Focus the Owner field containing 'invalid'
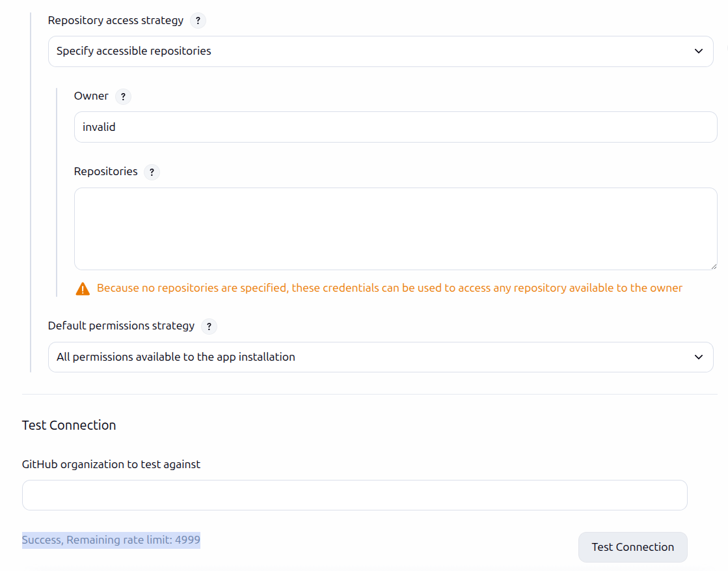Screen dimensions: 728x571 (x=396, y=127)
